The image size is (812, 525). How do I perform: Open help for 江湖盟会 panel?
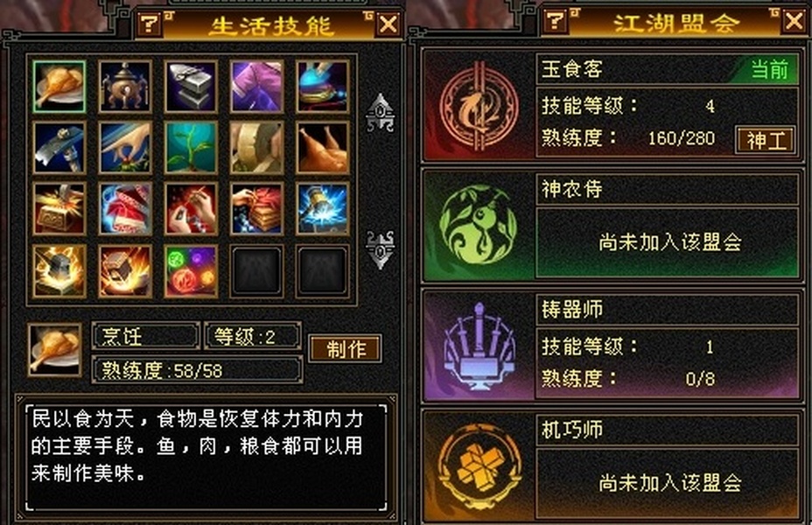pos(555,21)
